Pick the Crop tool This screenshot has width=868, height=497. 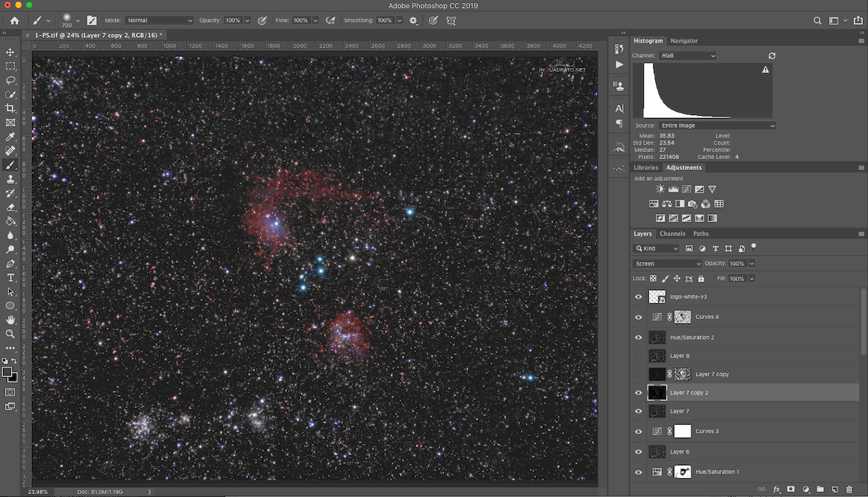[10, 109]
